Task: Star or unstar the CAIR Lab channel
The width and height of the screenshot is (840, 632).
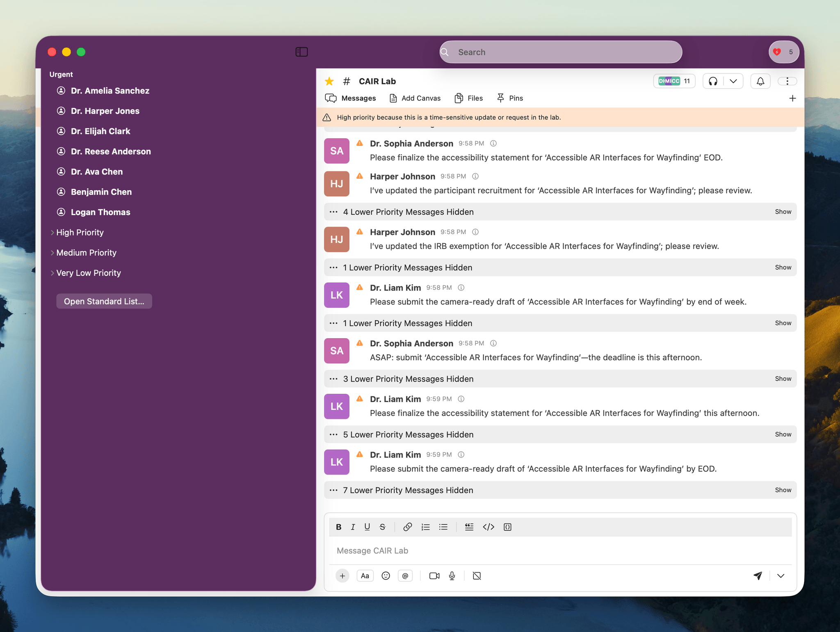Action: pos(329,81)
